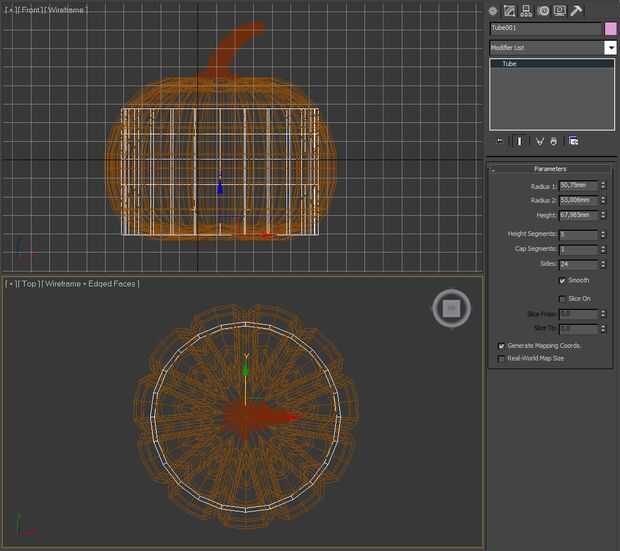Click the Radius 1 spinner arrows

click(603, 186)
